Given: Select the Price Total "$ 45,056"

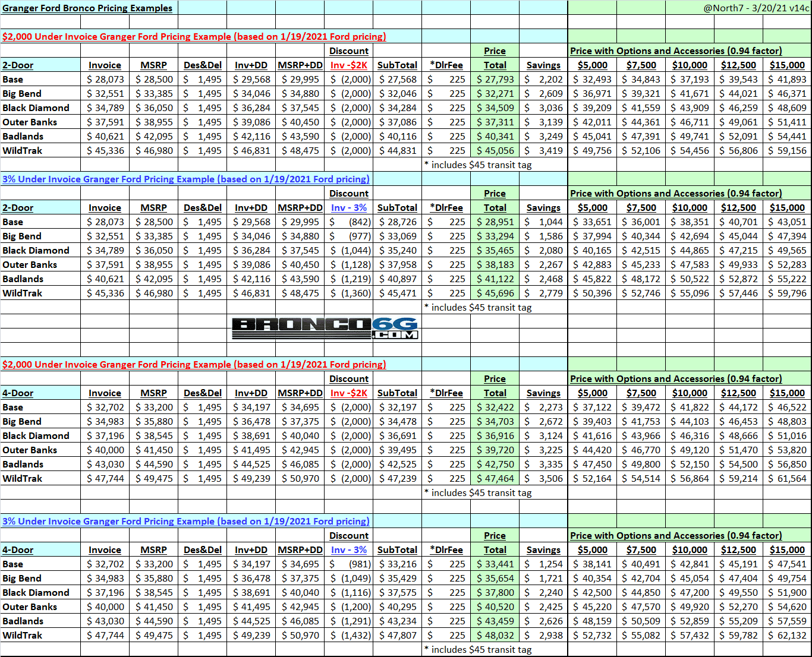Looking at the screenshot, I should (x=495, y=151).
